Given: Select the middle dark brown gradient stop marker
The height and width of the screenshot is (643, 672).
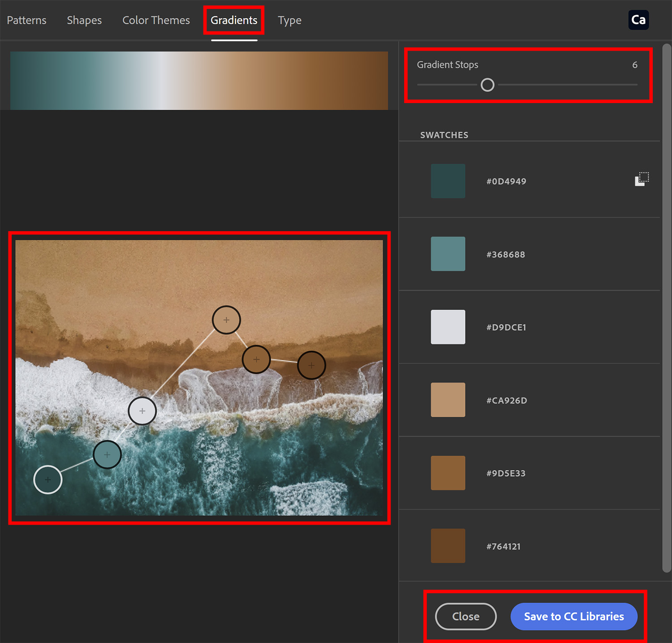Looking at the screenshot, I should pyautogui.click(x=256, y=359).
